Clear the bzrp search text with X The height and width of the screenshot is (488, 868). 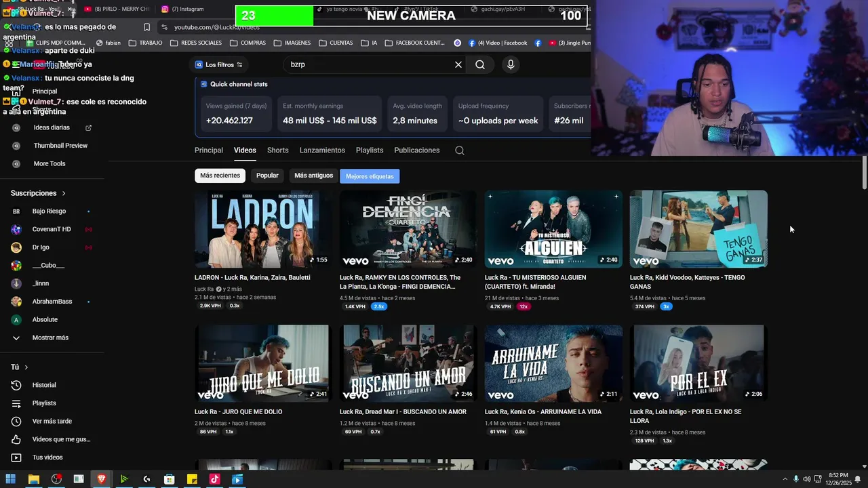tap(458, 64)
